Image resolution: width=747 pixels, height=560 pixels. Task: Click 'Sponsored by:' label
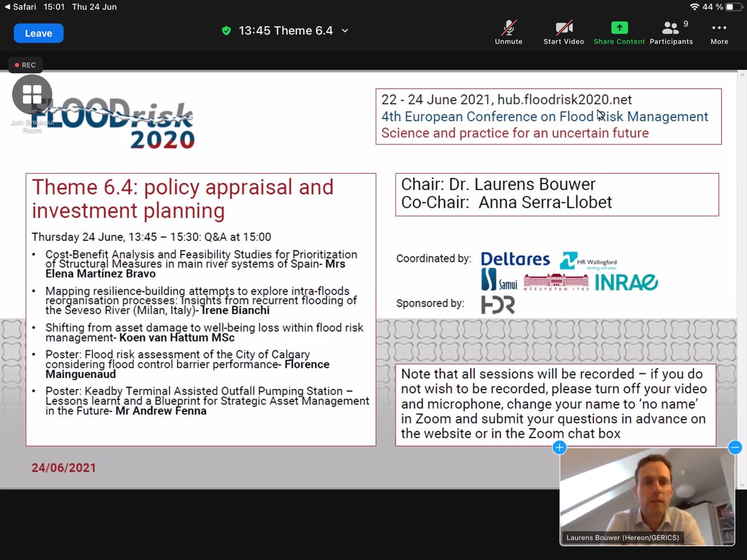[x=430, y=304]
